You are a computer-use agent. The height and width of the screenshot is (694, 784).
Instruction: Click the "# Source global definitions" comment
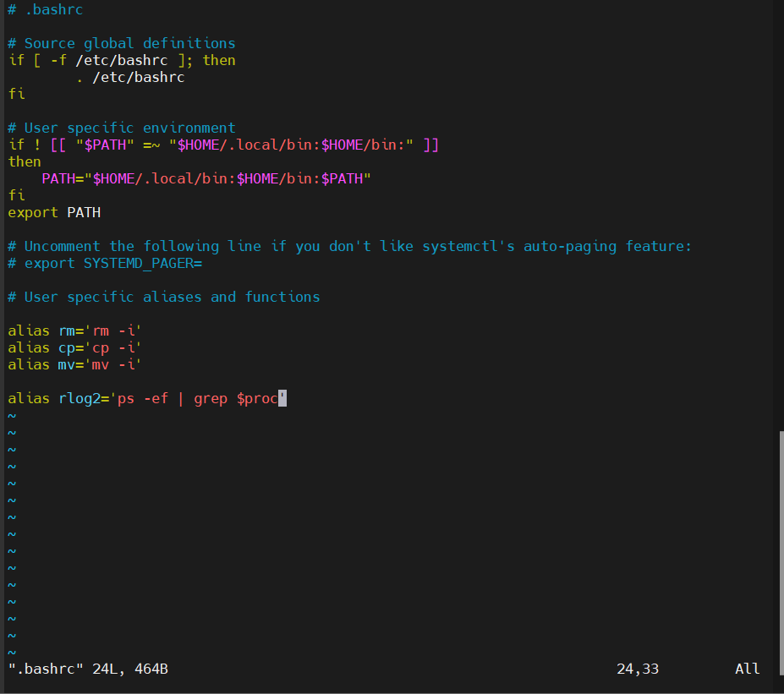(122, 43)
